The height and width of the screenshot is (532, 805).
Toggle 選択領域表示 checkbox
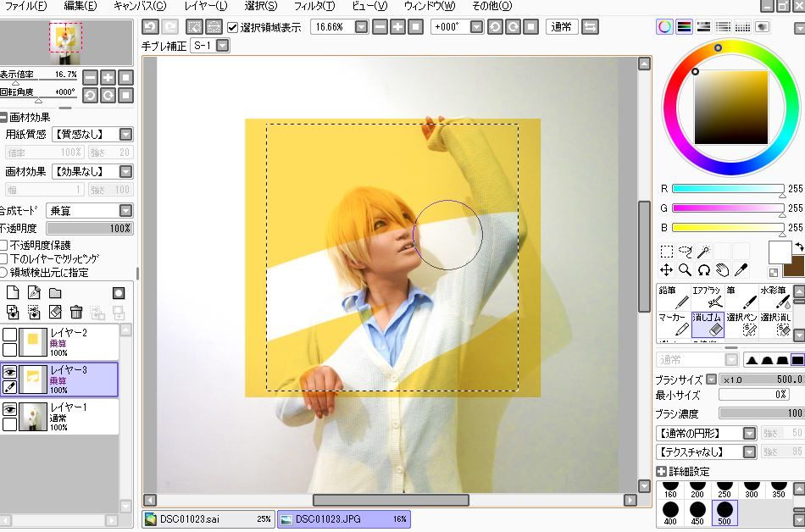tap(232, 27)
